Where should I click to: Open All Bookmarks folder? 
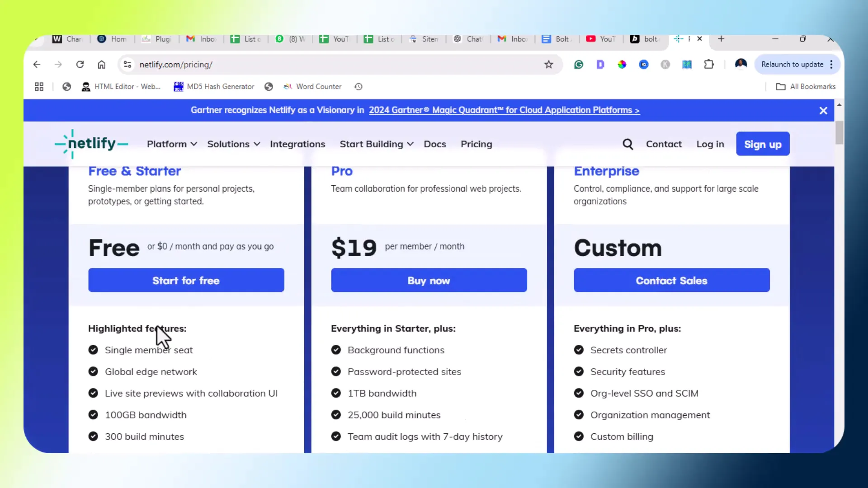pyautogui.click(x=806, y=87)
